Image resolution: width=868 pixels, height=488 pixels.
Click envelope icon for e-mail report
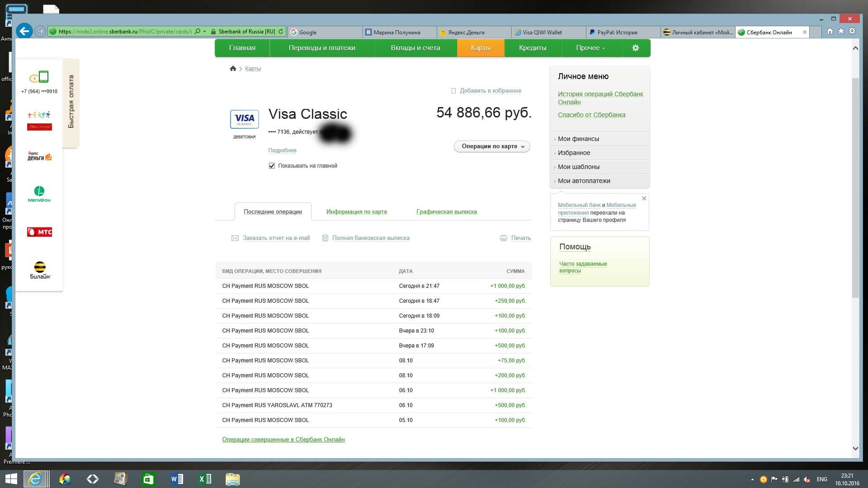click(x=235, y=238)
